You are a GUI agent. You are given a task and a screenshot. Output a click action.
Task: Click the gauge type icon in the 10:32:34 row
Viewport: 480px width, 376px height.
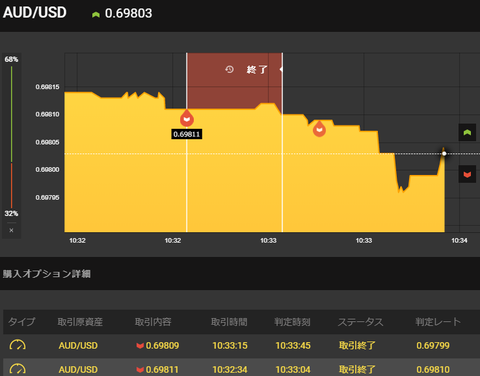(17, 369)
